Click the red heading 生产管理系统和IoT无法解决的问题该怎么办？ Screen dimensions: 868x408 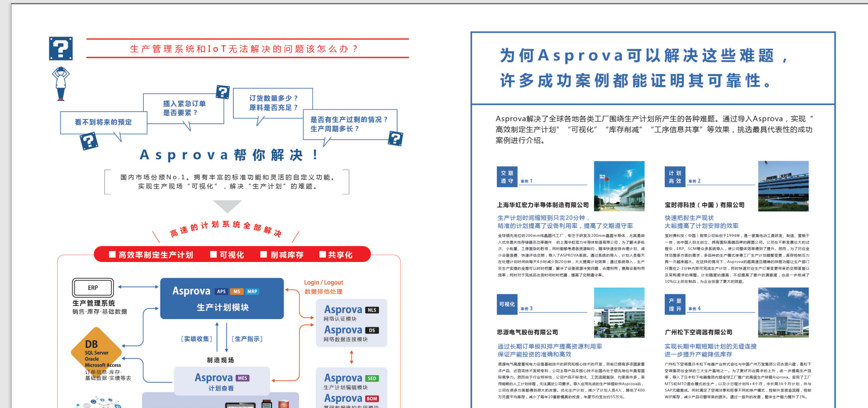tap(245, 49)
